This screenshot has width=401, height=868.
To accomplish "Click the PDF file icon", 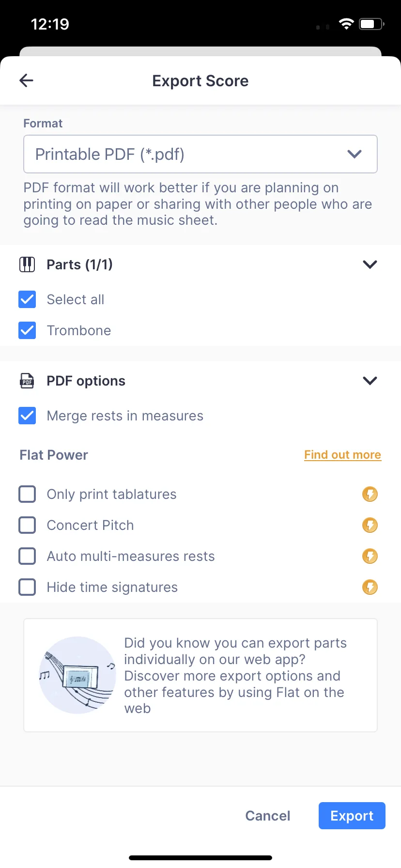I will point(27,381).
